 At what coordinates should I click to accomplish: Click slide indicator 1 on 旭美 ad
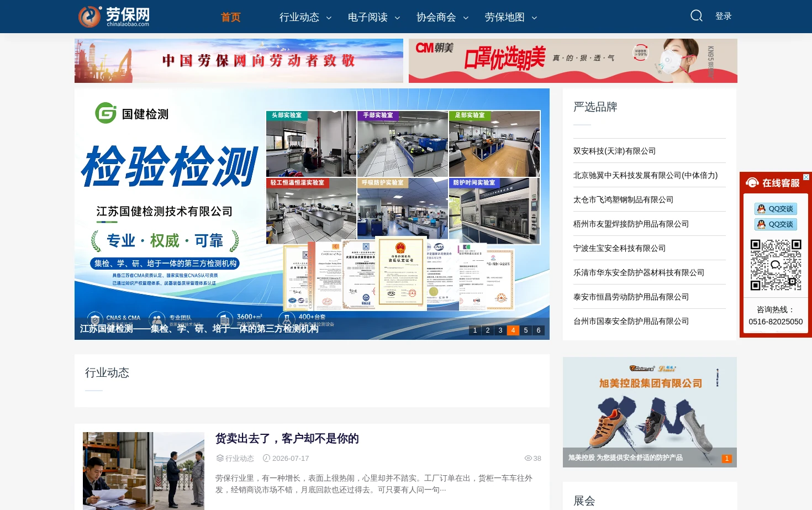point(727,459)
